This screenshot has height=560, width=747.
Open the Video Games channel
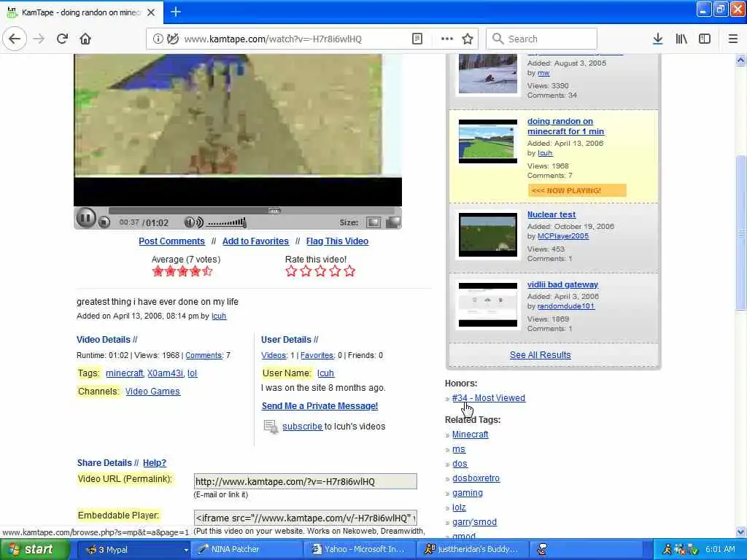(152, 392)
